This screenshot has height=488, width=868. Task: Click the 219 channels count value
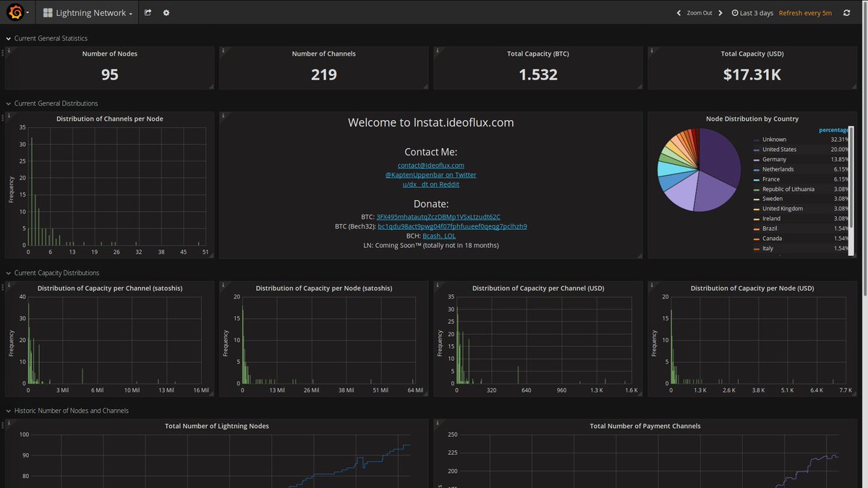(x=324, y=74)
